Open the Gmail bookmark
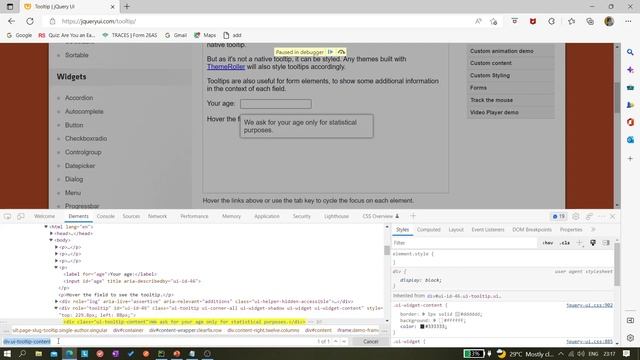640x360 pixels. click(x=176, y=35)
